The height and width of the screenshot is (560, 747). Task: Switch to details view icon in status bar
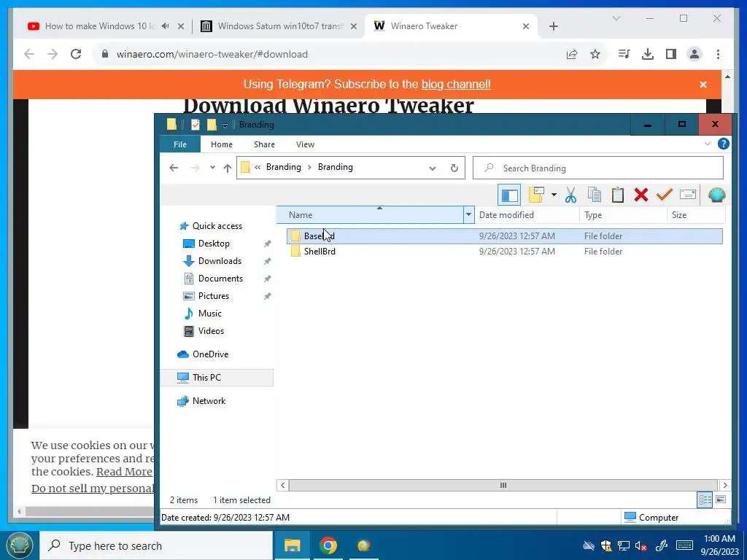coord(705,500)
